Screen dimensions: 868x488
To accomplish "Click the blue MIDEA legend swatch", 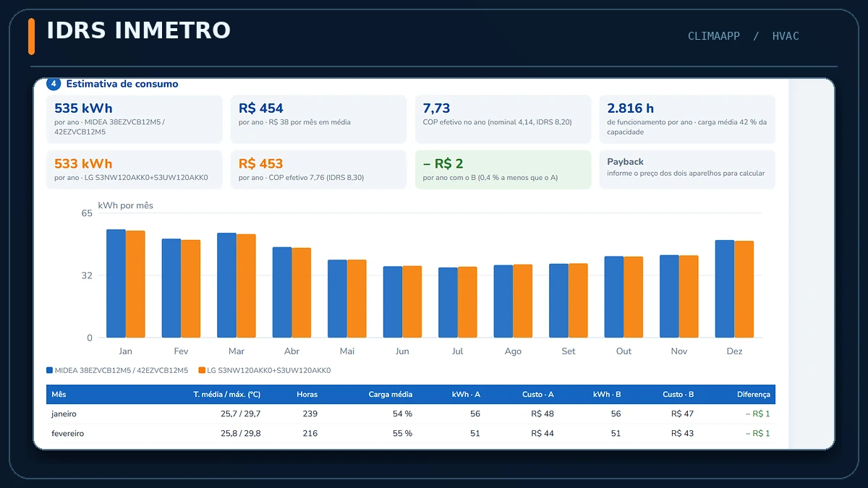I will coord(49,370).
